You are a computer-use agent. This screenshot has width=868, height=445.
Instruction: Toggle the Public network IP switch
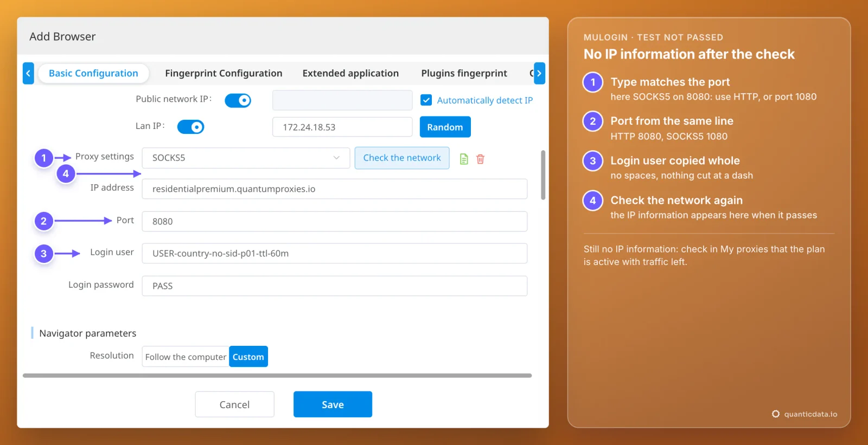click(238, 100)
